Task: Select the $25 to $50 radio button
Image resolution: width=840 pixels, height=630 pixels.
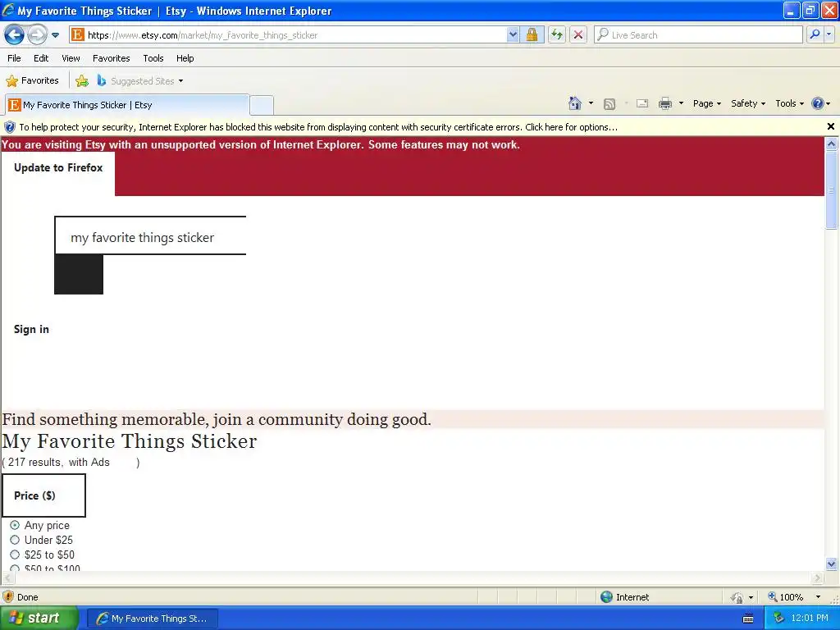Action: pyautogui.click(x=15, y=555)
